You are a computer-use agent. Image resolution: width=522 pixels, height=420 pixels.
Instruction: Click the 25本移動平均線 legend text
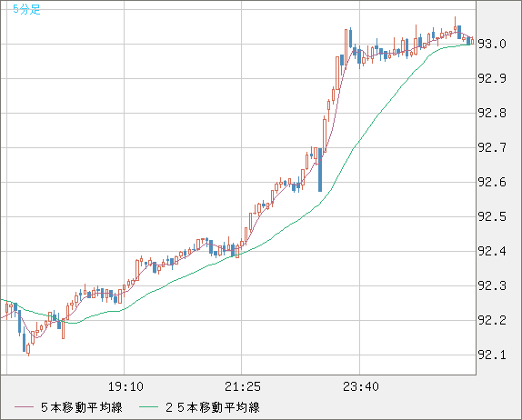[x=213, y=407]
